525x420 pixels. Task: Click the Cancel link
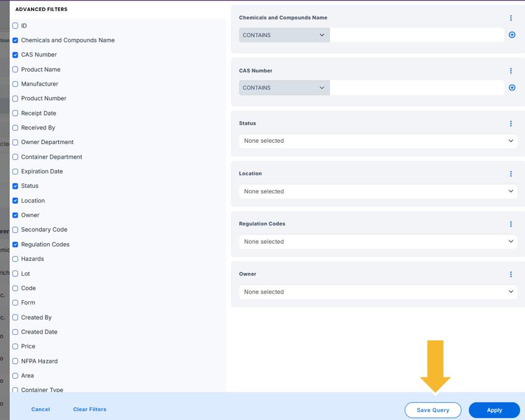click(41, 409)
